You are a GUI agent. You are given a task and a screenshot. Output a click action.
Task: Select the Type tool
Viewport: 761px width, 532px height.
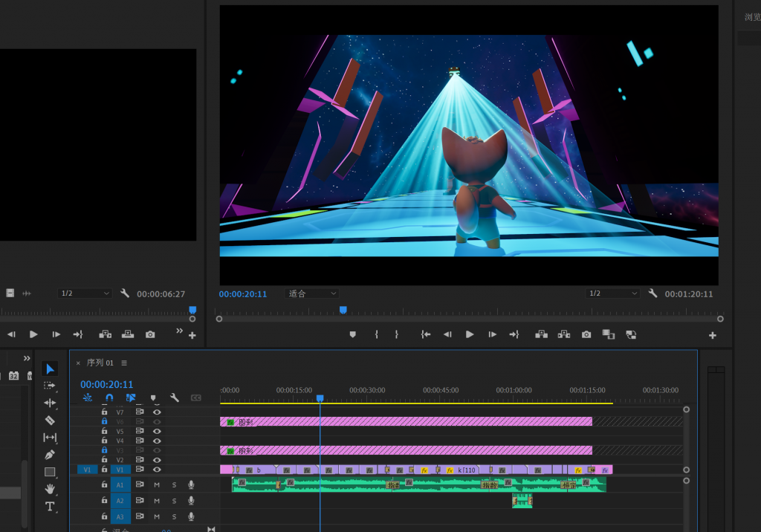coord(50,506)
